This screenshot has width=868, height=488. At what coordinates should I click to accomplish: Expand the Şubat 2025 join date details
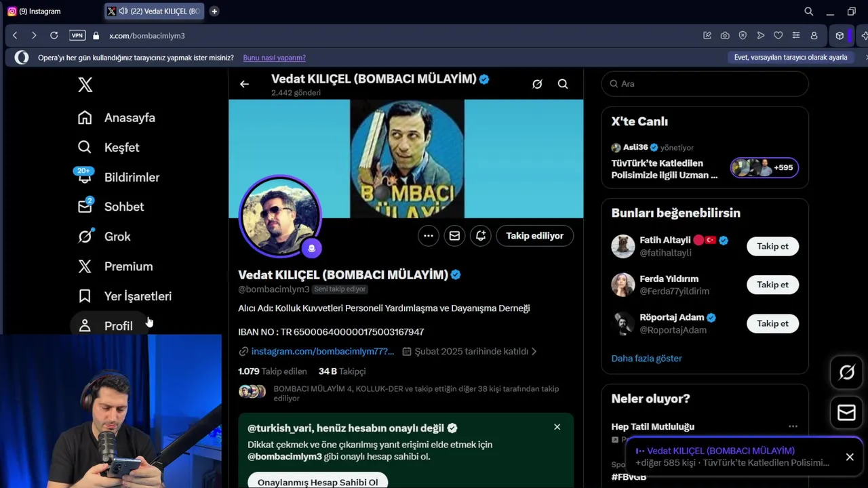(469, 351)
